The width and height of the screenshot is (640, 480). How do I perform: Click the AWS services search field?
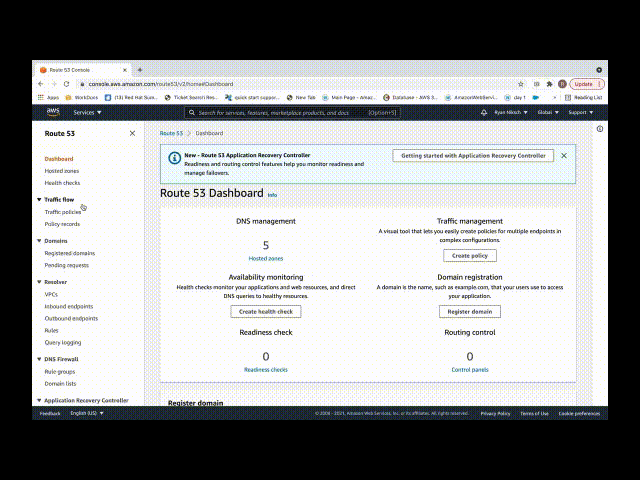(292, 113)
